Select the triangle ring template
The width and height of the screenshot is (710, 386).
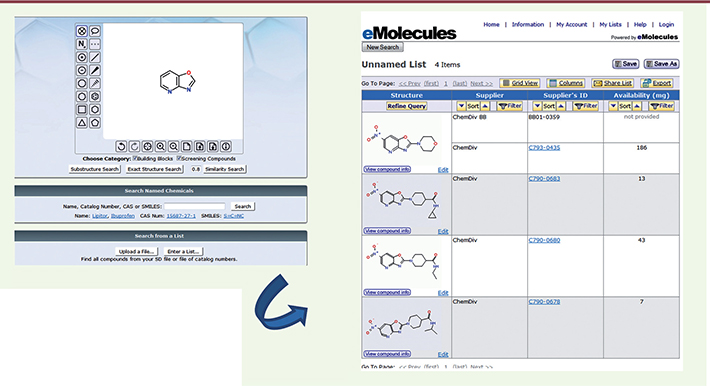tap(82, 123)
